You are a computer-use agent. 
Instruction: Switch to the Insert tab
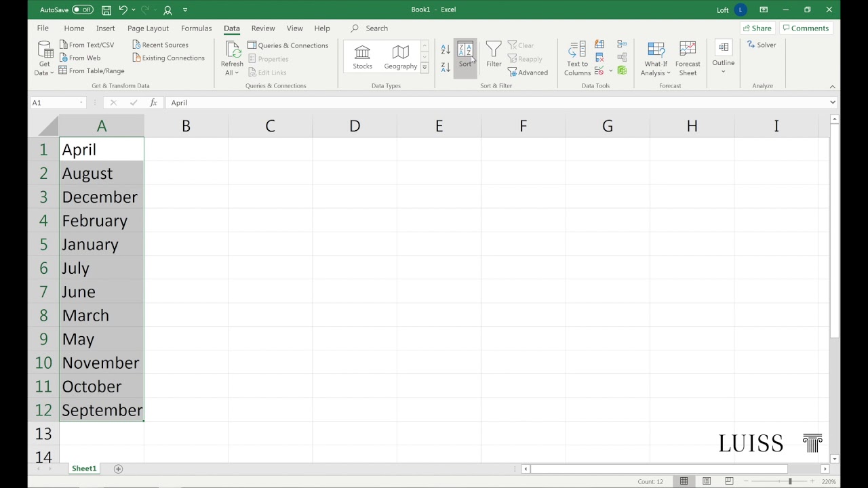(105, 28)
